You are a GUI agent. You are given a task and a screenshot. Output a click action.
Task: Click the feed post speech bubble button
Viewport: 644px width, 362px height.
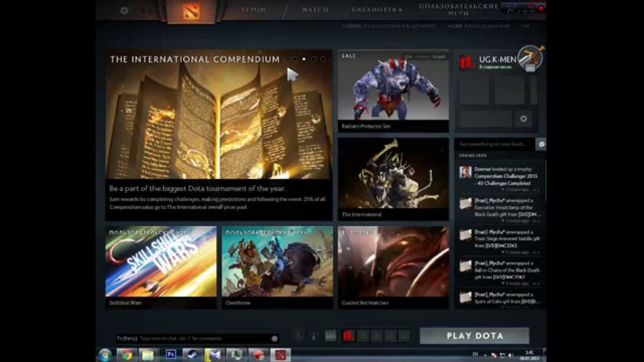[541, 144]
